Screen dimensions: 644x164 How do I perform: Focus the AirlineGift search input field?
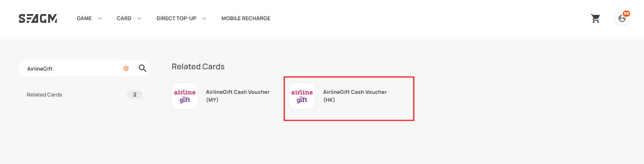pos(72,68)
